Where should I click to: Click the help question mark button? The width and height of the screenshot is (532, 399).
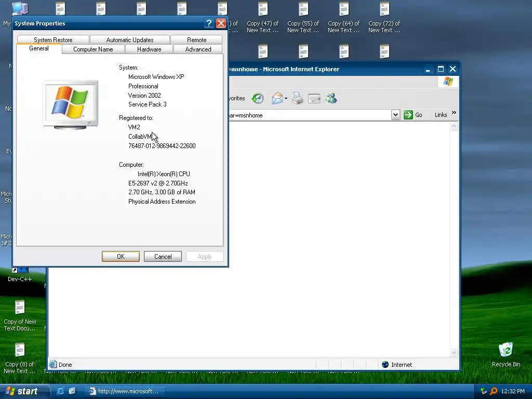coord(209,23)
